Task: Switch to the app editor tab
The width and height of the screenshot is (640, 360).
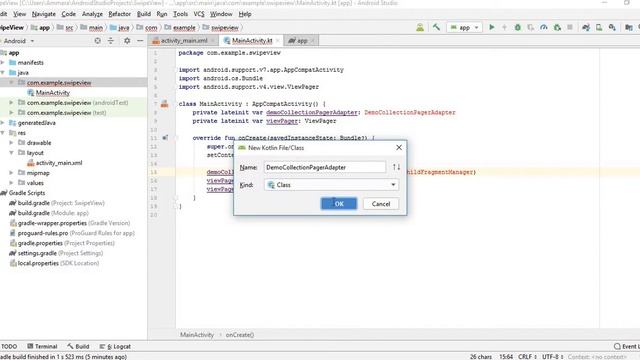Action: click(x=301, y=41)
